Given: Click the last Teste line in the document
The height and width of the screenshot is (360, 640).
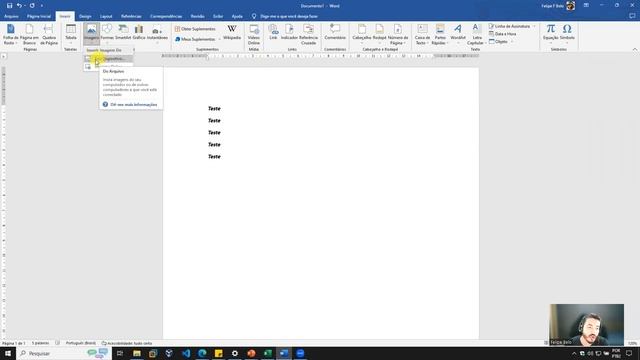Looking at the screenshot, I should point(214,157).
